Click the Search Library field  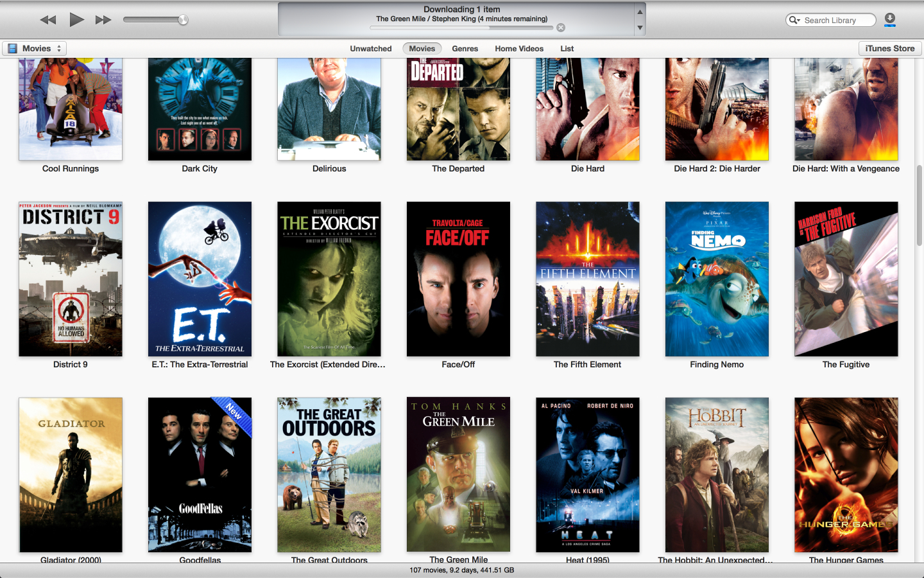click(831, 20)
